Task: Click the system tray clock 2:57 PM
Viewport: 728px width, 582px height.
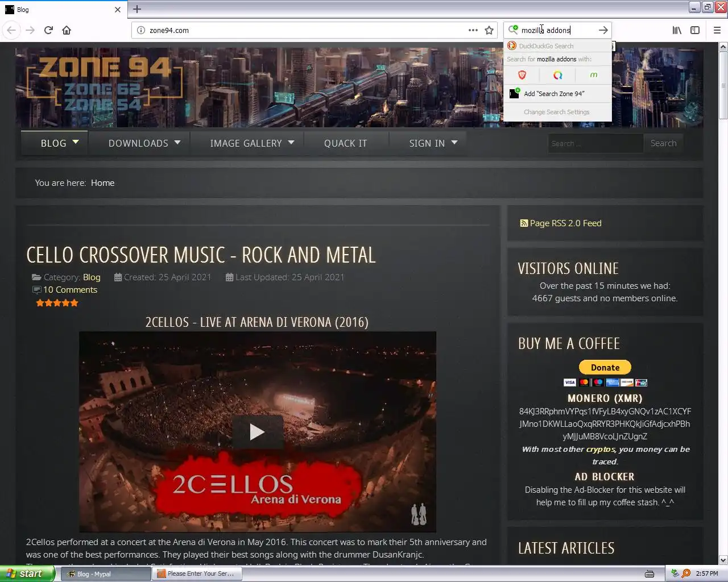Action: pyautogui.click(x=707, y=574)
